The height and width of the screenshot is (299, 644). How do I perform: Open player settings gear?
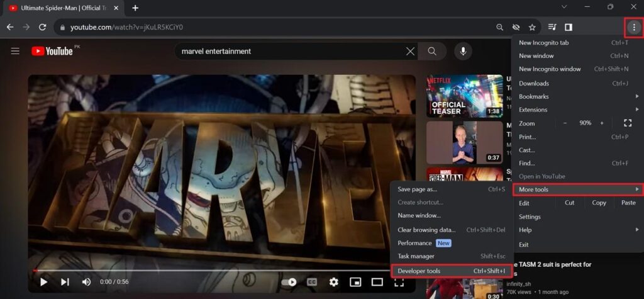[334, 282]
